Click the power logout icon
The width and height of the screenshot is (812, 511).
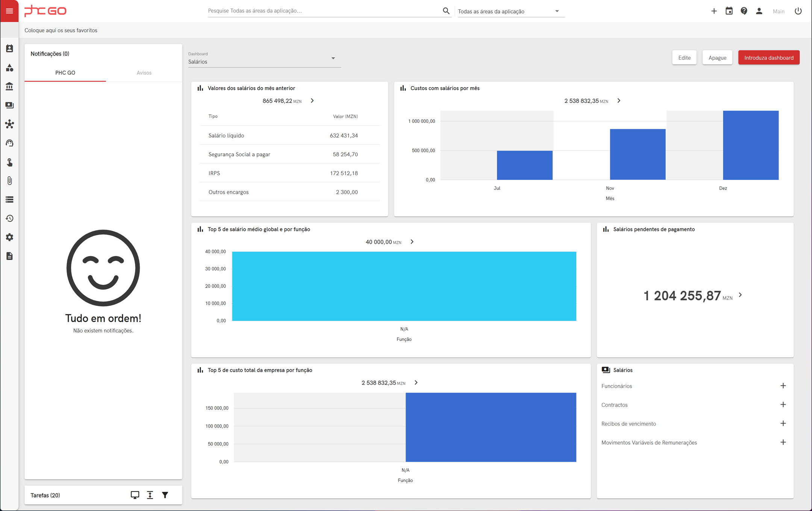[x=798, y=11]
